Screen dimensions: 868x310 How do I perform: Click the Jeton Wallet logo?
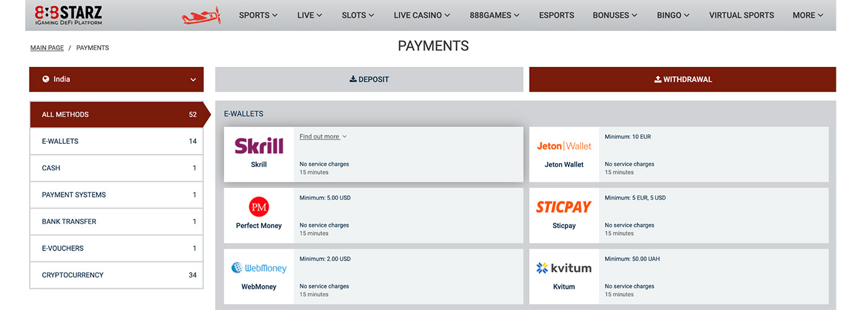tap(564, 146)
